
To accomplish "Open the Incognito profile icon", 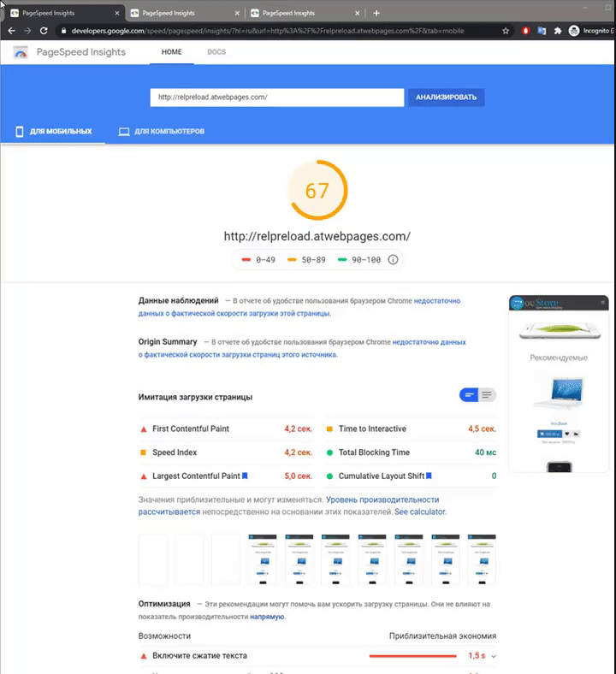I will pyautogui.click(x=574, y=31).
